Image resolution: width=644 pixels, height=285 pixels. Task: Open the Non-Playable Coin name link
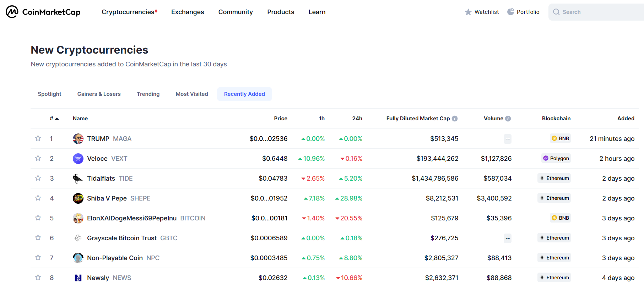(115, 258)
